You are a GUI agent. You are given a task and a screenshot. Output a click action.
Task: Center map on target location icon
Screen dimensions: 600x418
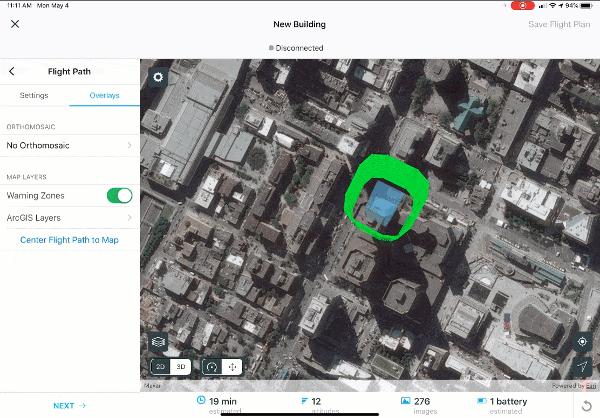click(583, 342)
